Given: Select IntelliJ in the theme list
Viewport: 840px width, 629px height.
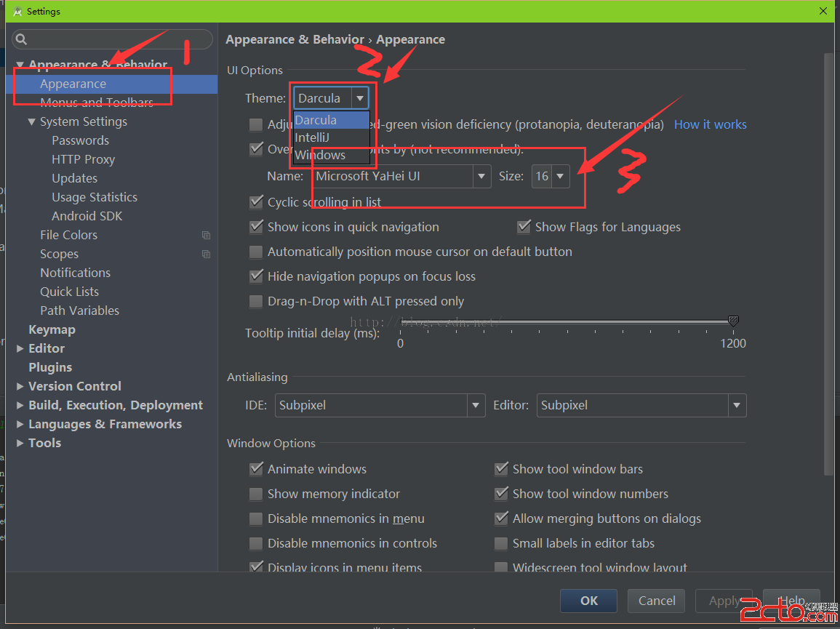Looking at the screenshot, I should [x=332, y=137].
